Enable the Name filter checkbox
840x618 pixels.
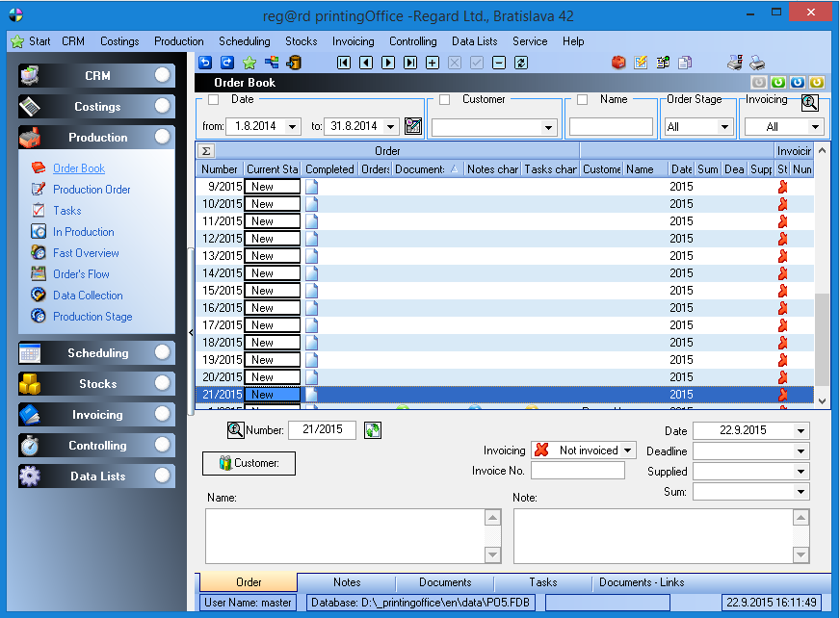(x=583, y=99)
